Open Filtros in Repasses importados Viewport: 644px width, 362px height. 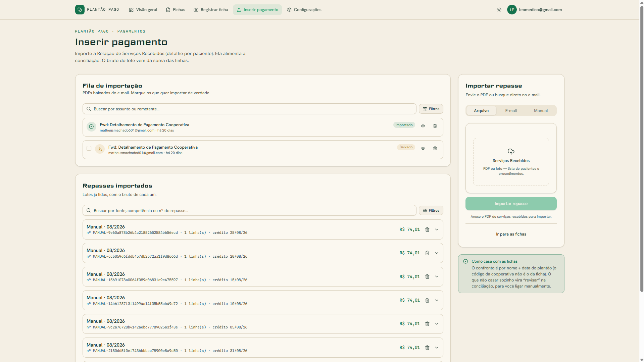coord(431,210)
